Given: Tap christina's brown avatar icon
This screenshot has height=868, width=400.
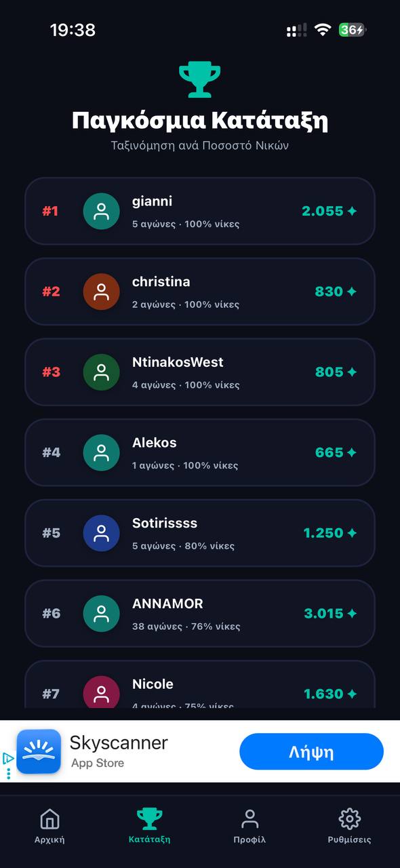Looking at the screenshot, I should tap(101, 292).
